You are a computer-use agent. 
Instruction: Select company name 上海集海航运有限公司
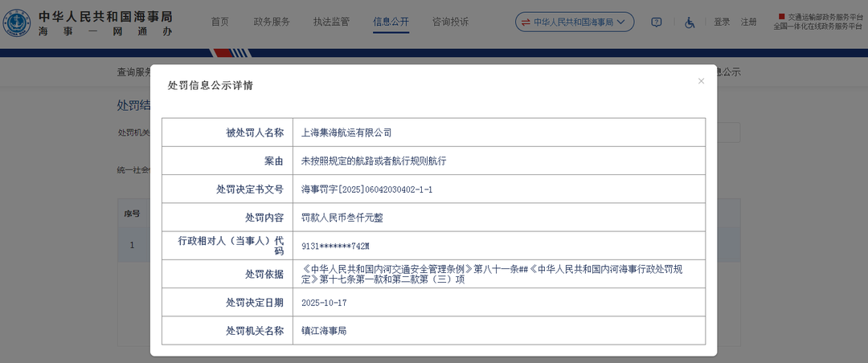(x=346, y=133)
